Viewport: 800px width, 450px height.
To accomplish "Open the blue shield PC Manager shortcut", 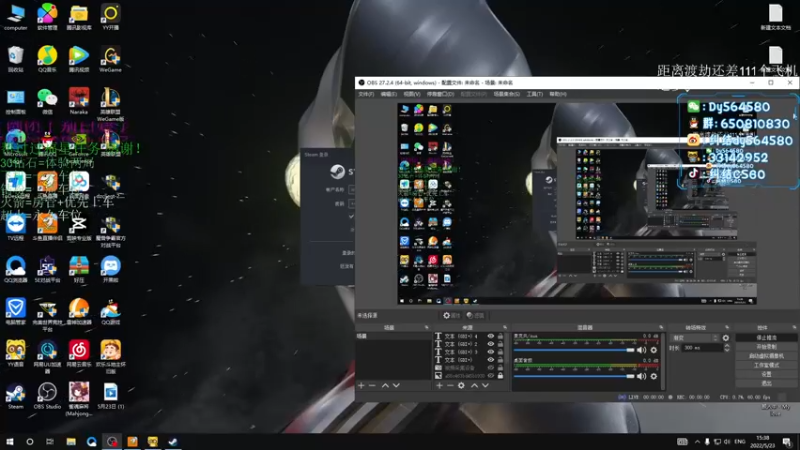I will point(15,311).
